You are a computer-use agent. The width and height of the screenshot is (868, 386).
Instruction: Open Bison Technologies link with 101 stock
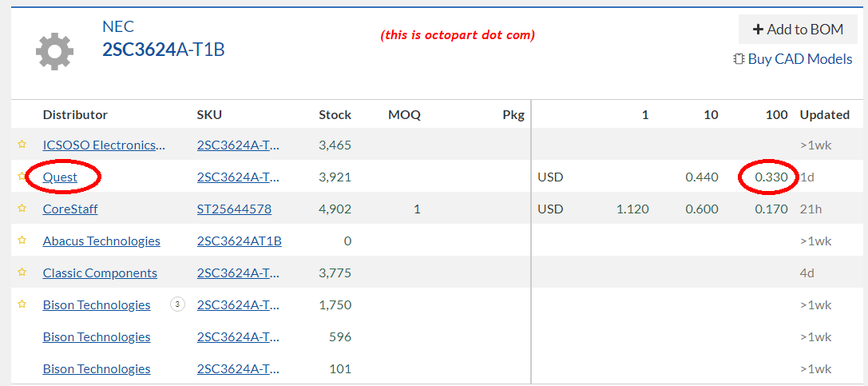click(97, 369)
